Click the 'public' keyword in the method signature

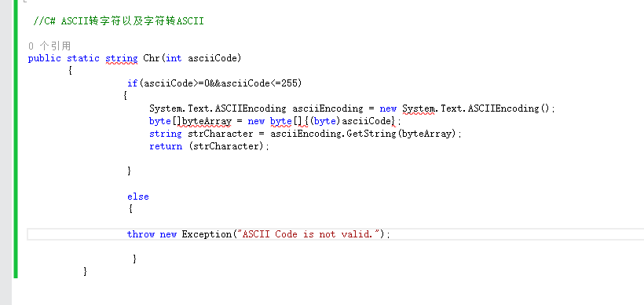click(44, 58)
